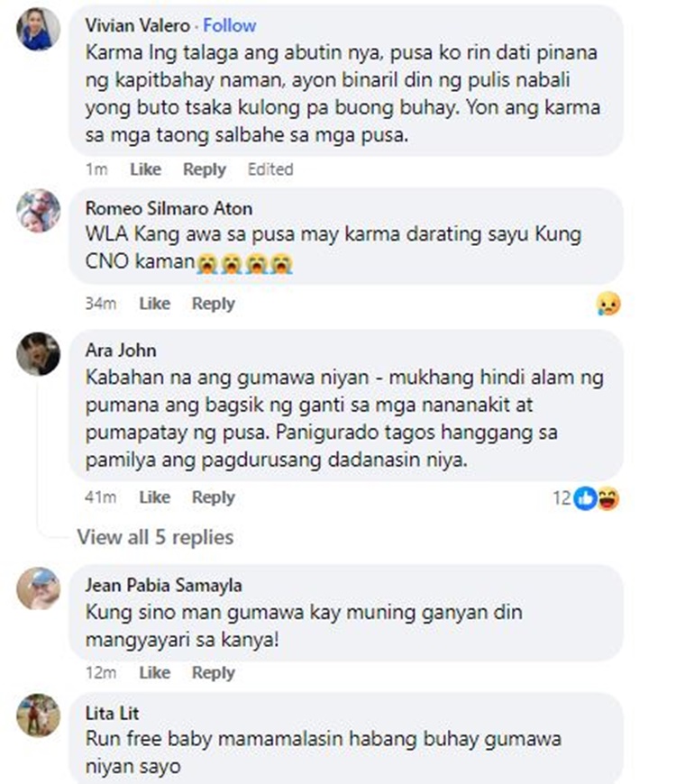This screenshot has width=676, height=784.
Task: Click Ara John's profile photo
Action: pos(39,353)
